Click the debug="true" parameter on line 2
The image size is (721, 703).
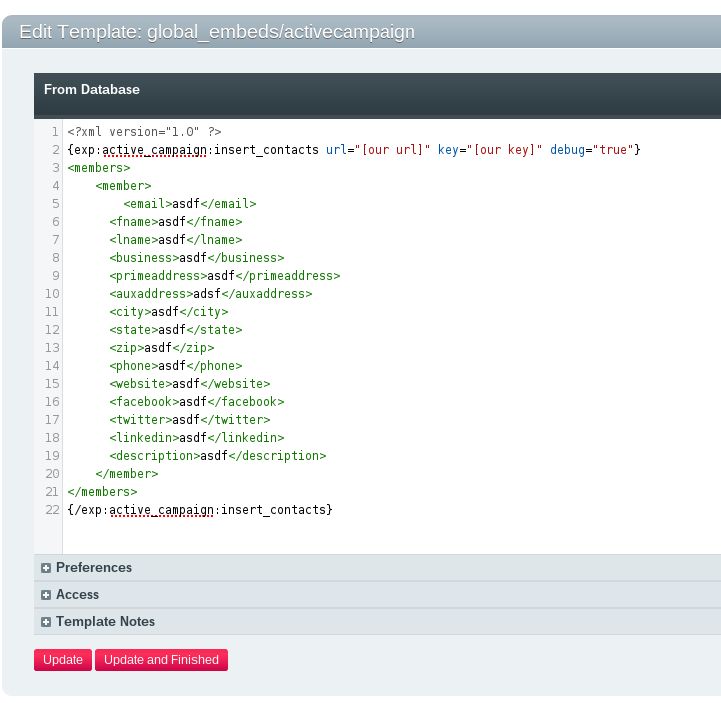pos(591,150)
